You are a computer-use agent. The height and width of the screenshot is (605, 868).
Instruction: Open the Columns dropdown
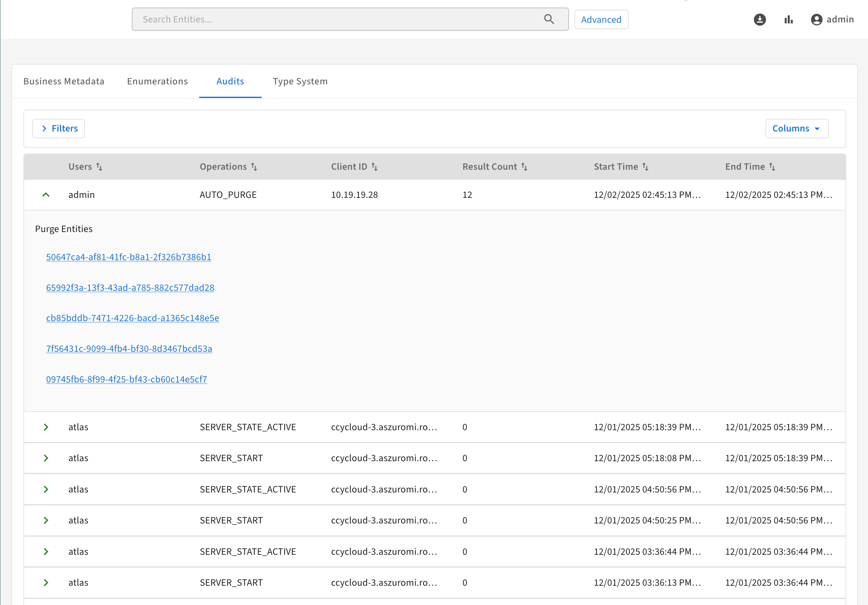point(797,129)
